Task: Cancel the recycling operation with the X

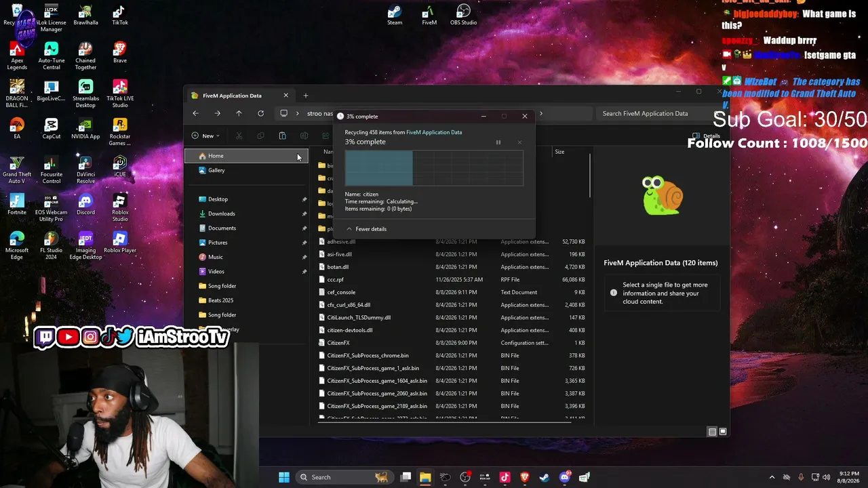Action: point(519,142)
